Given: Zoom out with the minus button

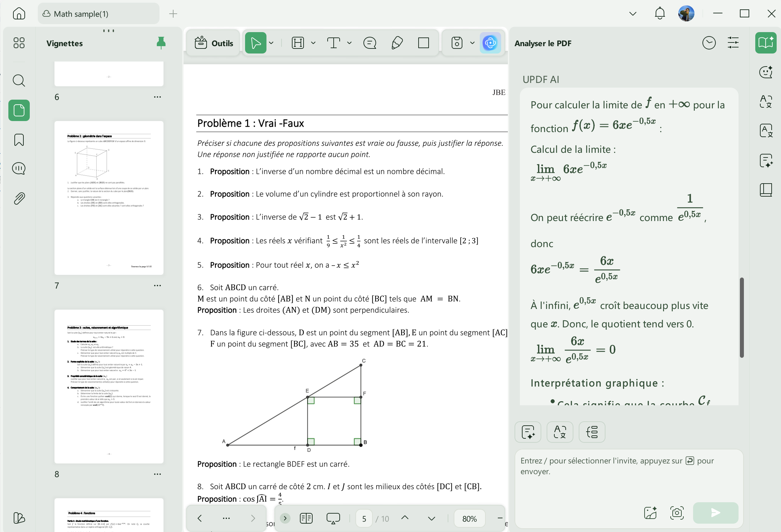Looking at the screenshot, I should click(x=500, y=519).
